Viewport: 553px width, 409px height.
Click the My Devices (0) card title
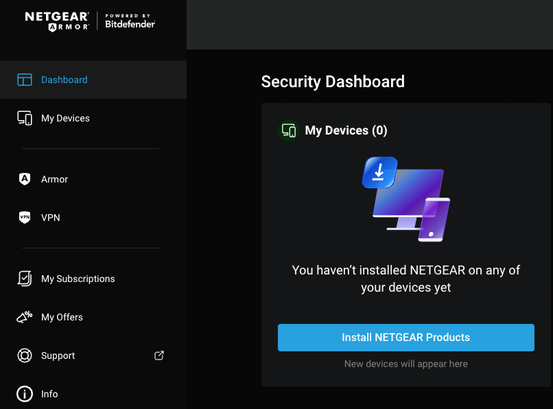(x=346, y=130)
